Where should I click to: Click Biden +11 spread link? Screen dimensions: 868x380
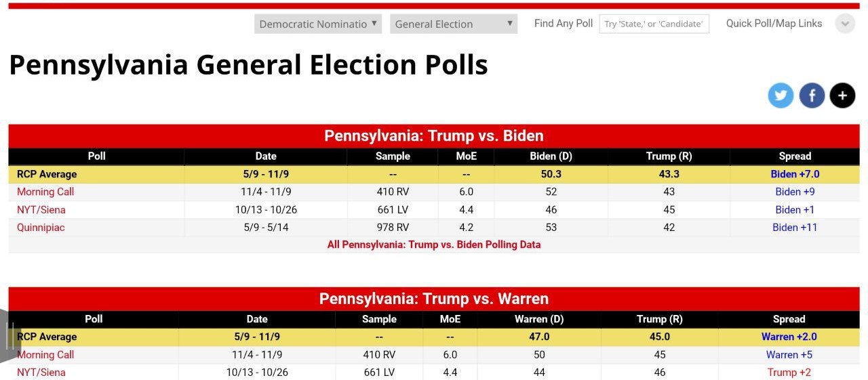tap(795, 227)
